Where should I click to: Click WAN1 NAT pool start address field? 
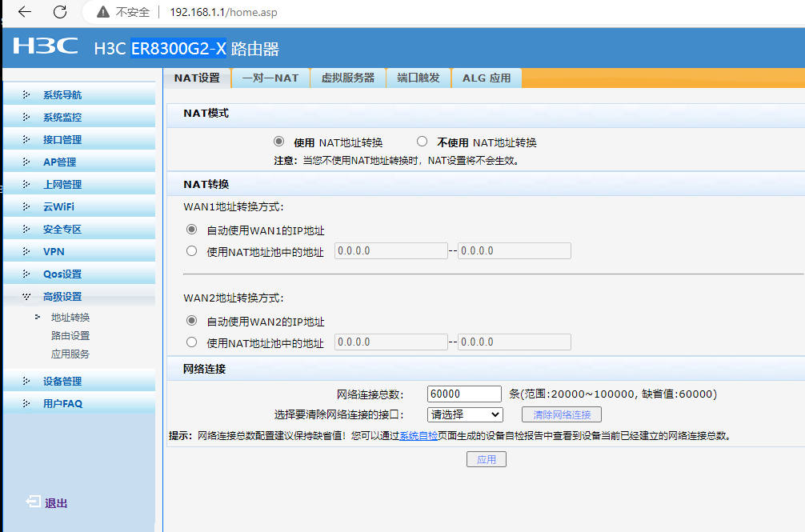(390, 251)
